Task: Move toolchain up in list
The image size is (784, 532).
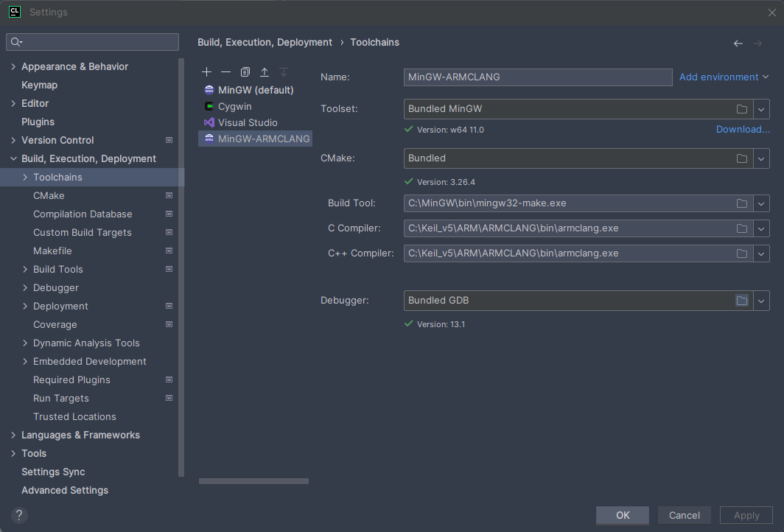Action: 265,72
